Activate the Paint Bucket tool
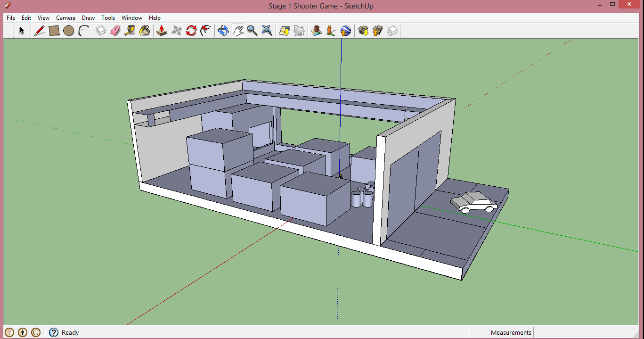 [145, 31]
